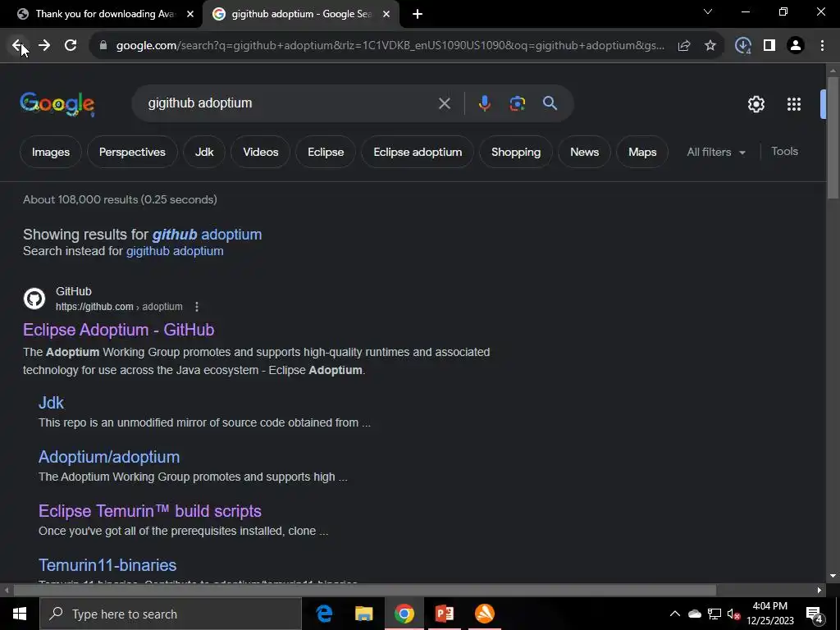Click the About 108,000 results text
The height and width of the screenshot is (630, 840).
[120, 200]
